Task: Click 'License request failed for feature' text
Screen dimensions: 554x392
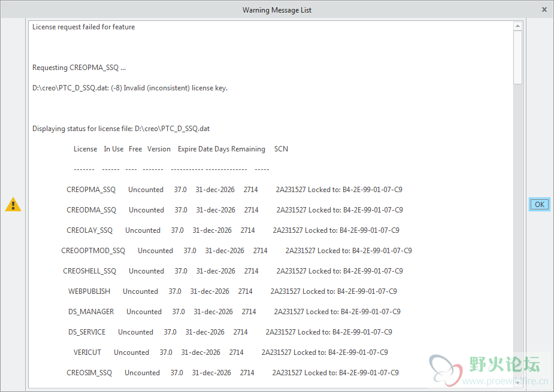Action: 83,27
